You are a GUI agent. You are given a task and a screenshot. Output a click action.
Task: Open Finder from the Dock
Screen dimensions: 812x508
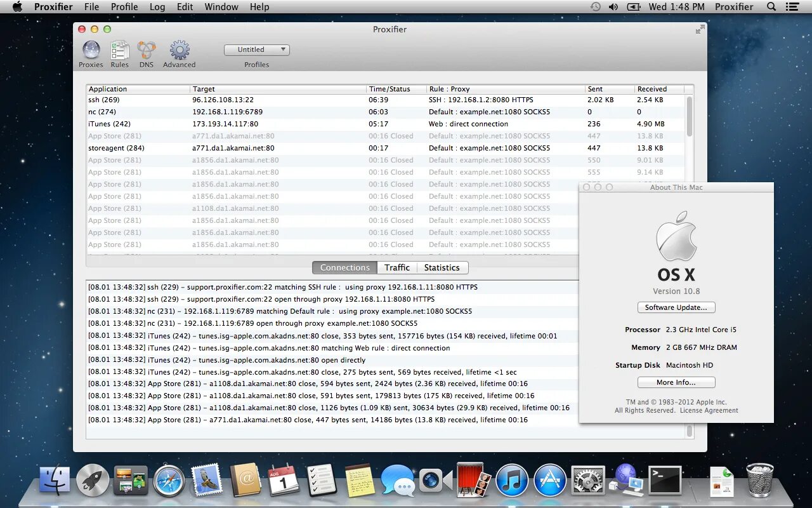pos(55,479)
